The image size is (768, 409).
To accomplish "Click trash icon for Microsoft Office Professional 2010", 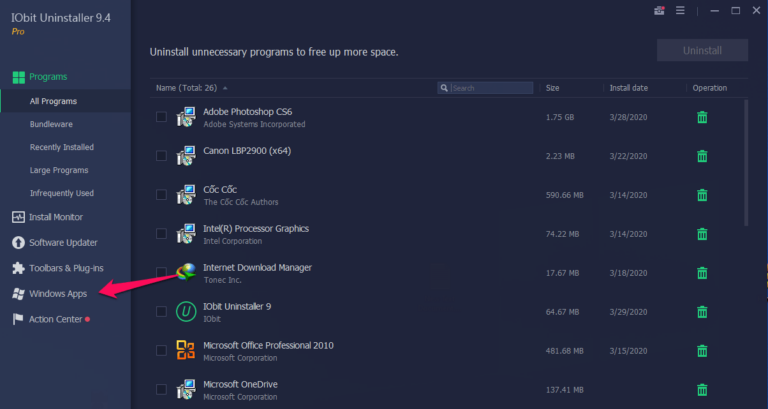I will click(x=702, y=351).
